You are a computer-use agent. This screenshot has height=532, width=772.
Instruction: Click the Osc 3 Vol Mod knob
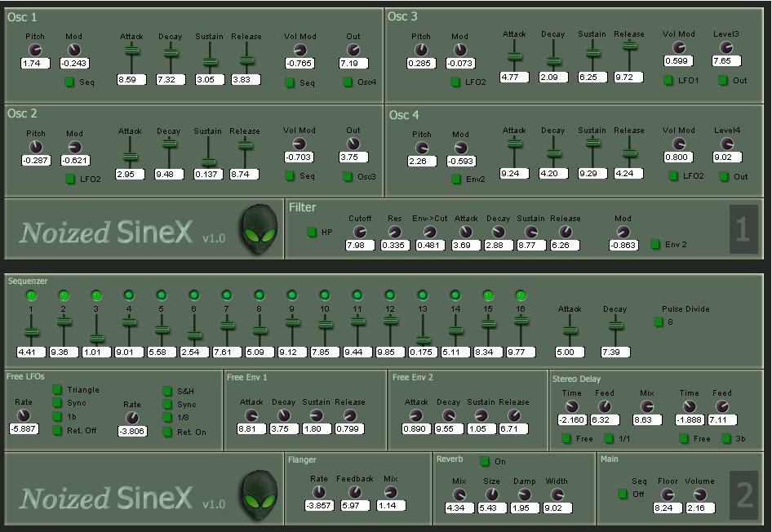coord(679,47)
